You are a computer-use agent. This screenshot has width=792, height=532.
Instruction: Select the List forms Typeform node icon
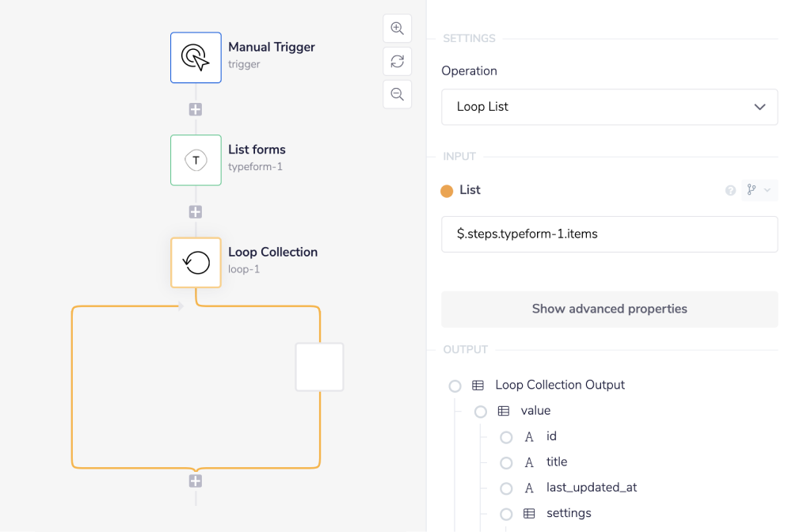coord(196,160)
